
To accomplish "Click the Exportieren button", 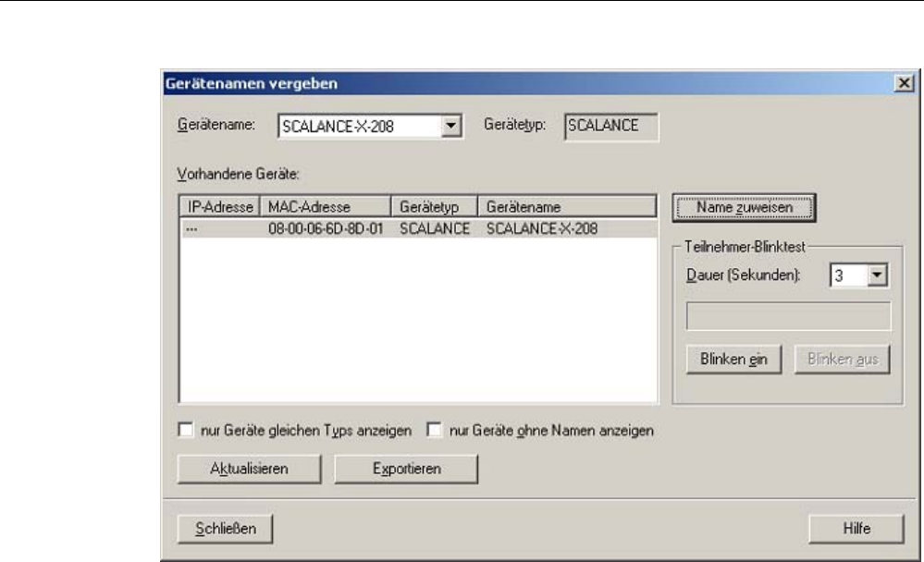I will pos(406,469).
